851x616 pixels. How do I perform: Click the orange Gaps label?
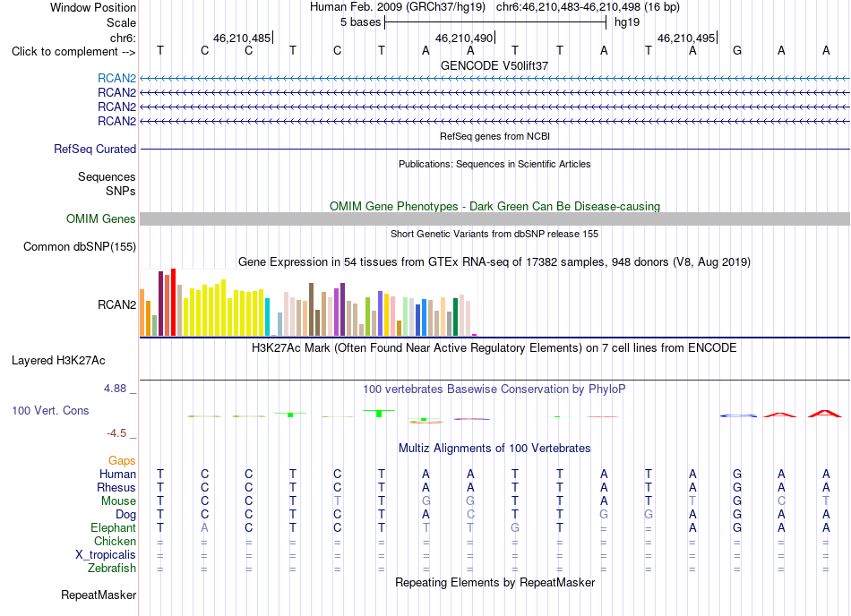tap(122, 460)
